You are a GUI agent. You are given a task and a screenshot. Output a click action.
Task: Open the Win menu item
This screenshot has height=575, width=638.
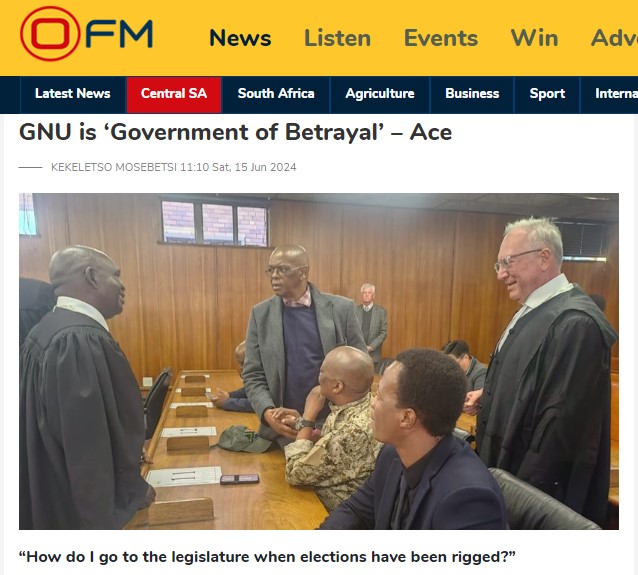pyautogui.click(x=534, y=38)
